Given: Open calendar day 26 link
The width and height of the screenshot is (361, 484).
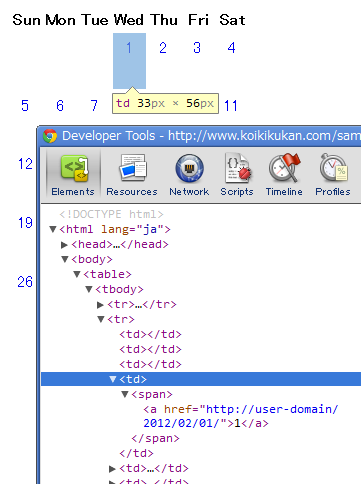Looking at the screenshot, I should pos(25,282).
